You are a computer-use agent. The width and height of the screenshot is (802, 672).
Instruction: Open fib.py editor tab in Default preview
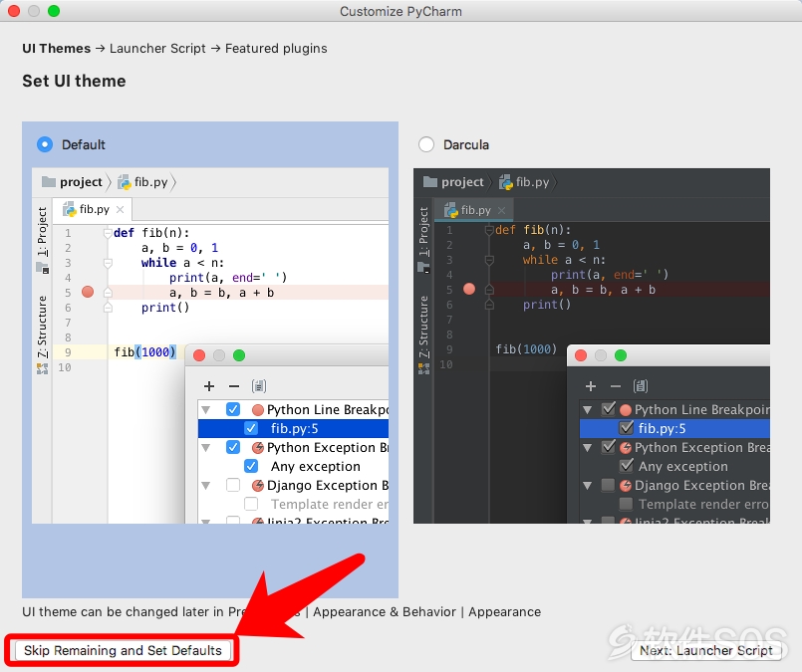pos(92,209)
